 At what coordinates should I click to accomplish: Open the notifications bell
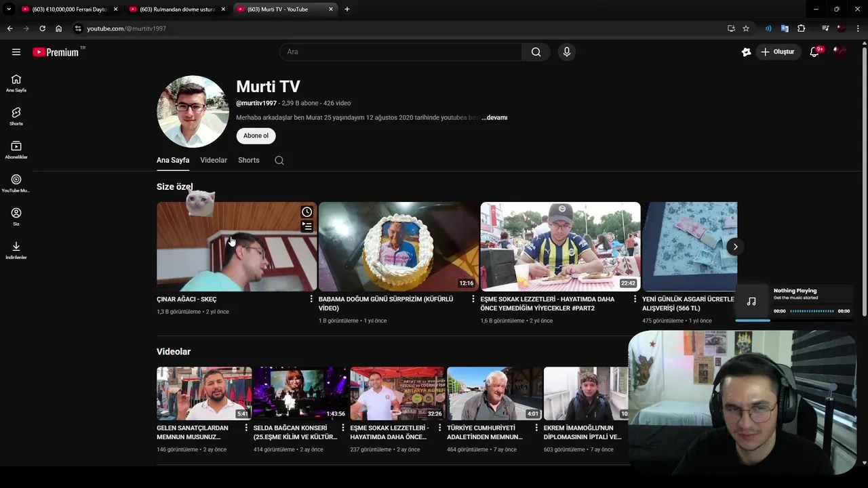pyautogui.click(x=815, y=52)
